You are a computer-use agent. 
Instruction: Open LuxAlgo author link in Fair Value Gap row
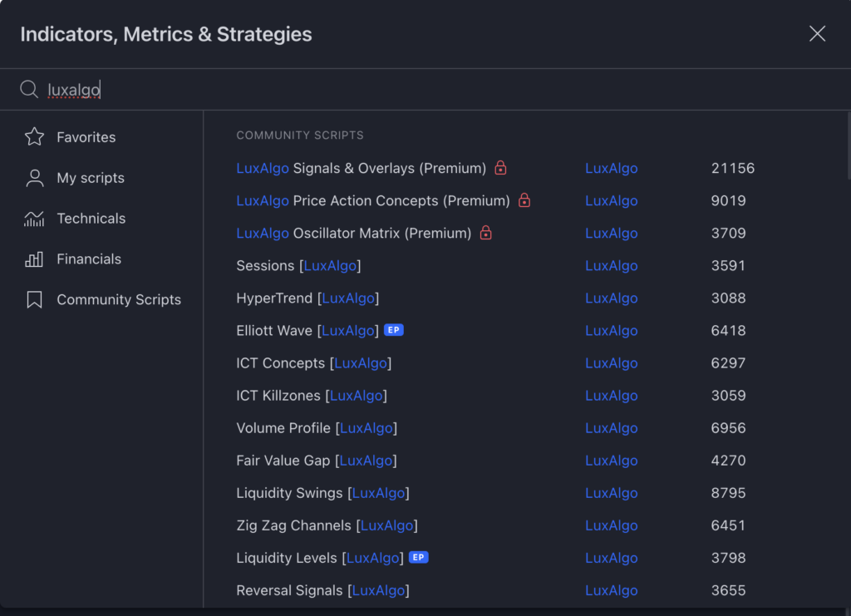pos(611,461)
